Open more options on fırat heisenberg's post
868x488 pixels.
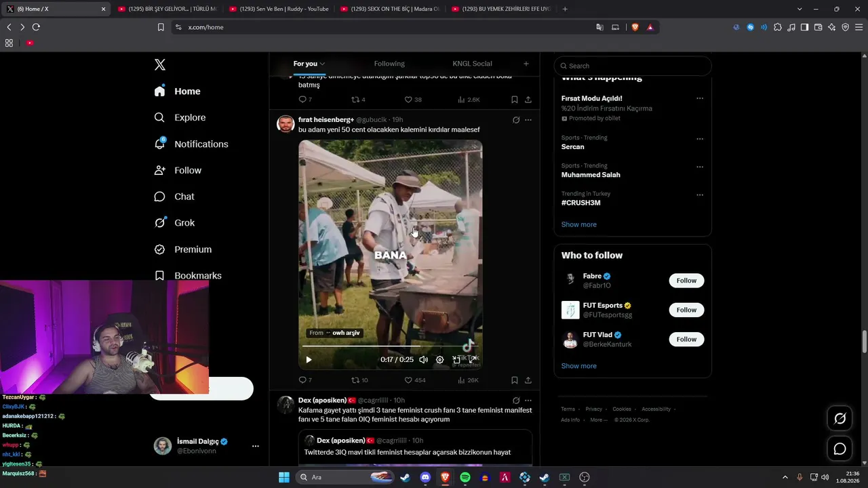point(528,120)
